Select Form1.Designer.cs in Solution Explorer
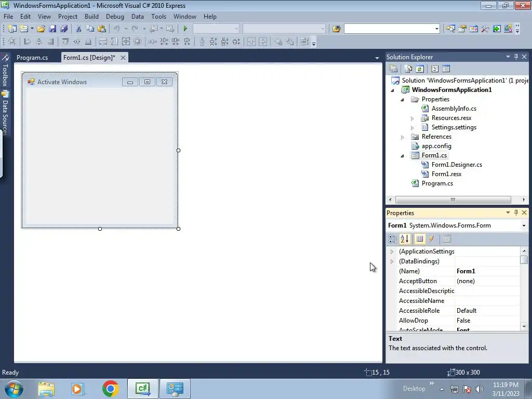Image resolution: width=532 pixels, height=399 pixels. pyautogui.click(x=457, y=165)
